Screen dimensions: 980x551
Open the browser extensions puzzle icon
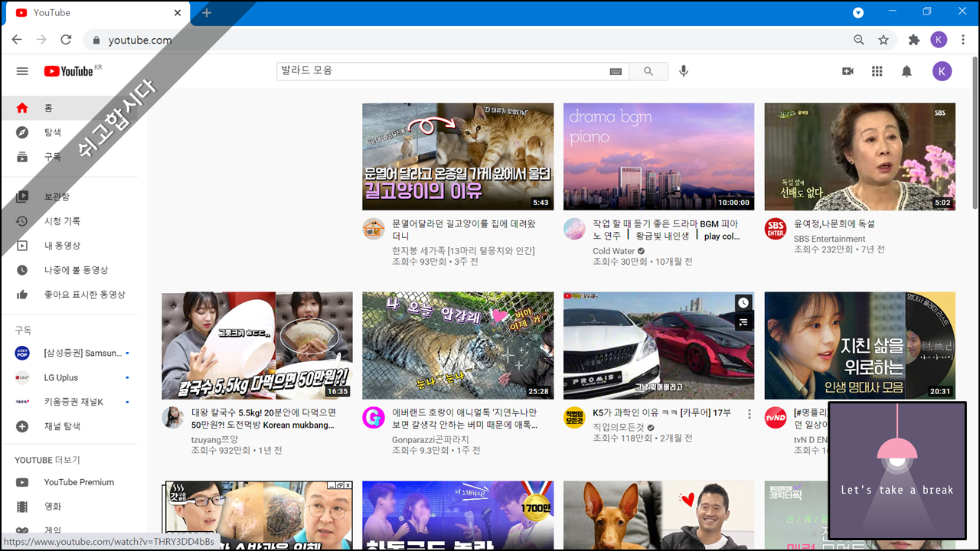(913, 40)
